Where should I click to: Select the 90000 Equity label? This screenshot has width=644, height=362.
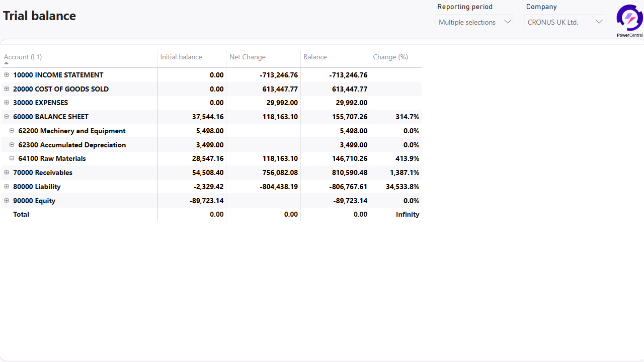pos(34,201)
